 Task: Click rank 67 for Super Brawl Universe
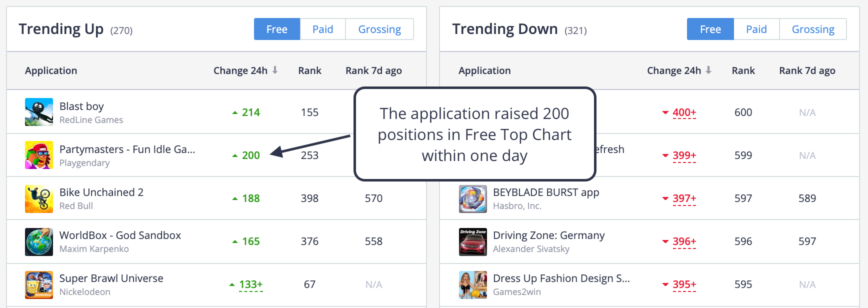(x=309, y=284)
